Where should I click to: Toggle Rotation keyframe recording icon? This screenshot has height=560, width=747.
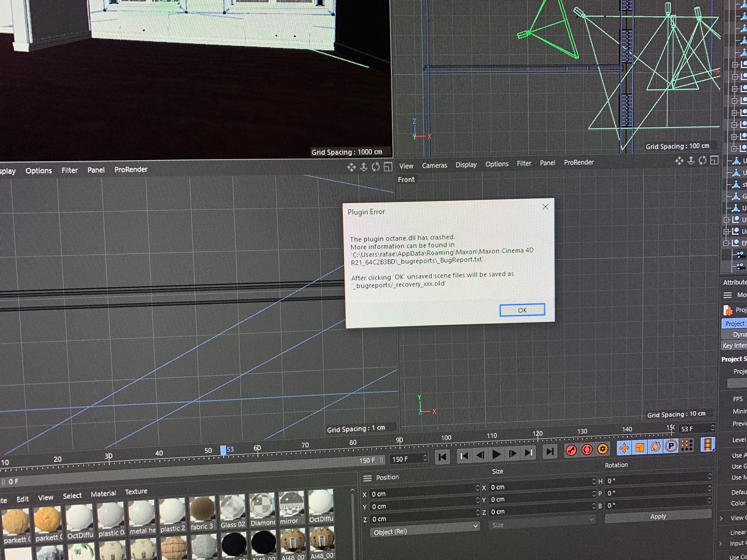pos(655,446)
